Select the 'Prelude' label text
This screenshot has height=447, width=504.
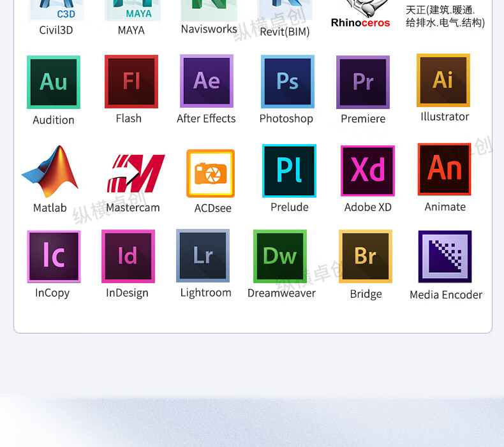click(289, 207)
